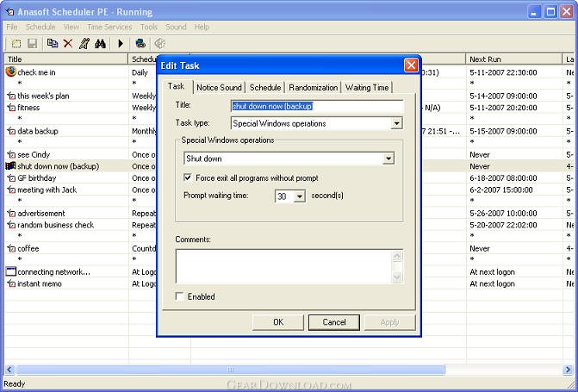Click the horizontal scrollbar left arrow

pyautogui.click(x=9, y=370)
